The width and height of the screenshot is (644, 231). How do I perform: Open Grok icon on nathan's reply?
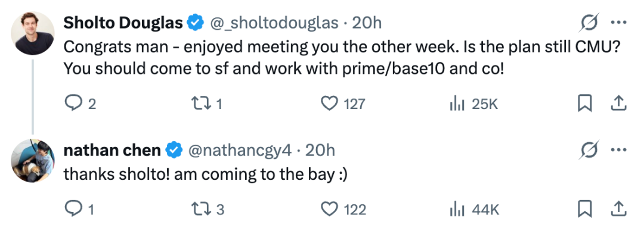click(589, 151)
